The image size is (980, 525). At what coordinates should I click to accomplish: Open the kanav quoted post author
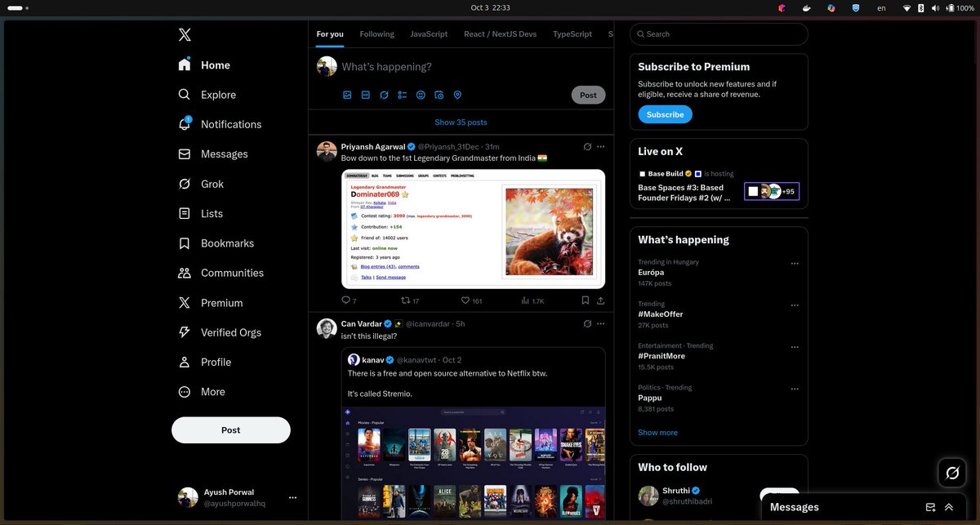[x=372, y=360]
